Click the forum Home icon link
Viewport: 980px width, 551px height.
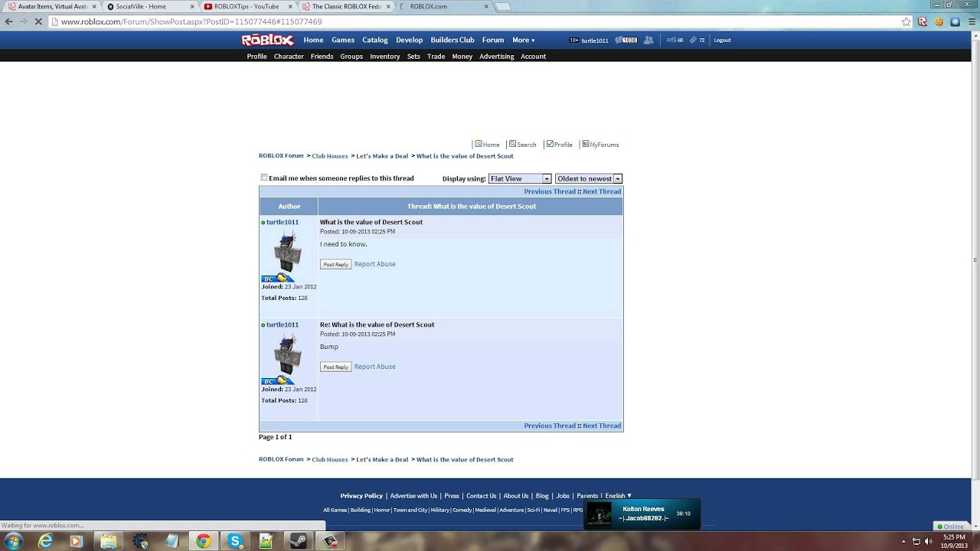[487, 144]
